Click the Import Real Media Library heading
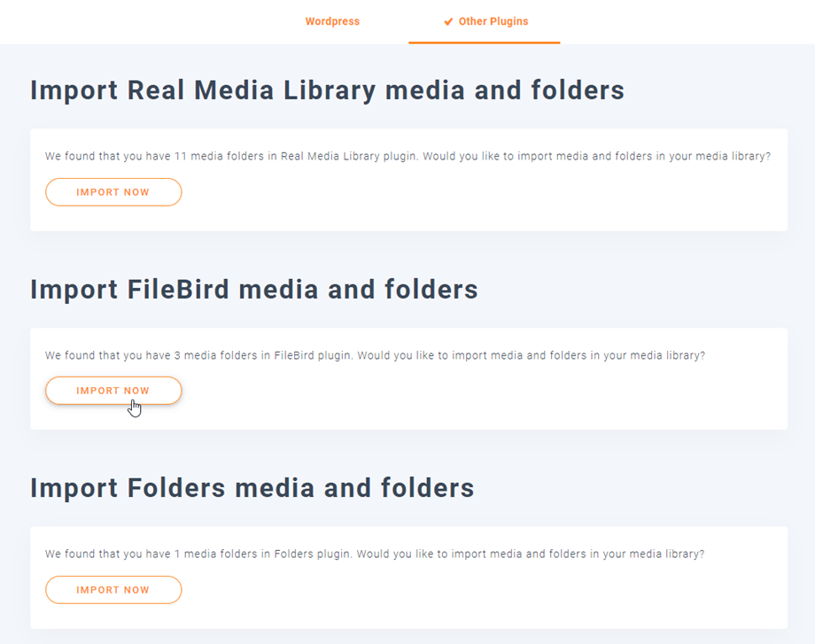Viewport: 815px width, 644px height. [327, 90]
